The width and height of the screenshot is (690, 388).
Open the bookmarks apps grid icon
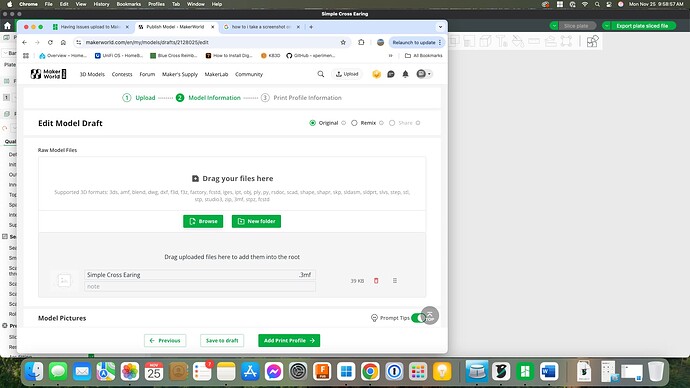tap(26, 55)
